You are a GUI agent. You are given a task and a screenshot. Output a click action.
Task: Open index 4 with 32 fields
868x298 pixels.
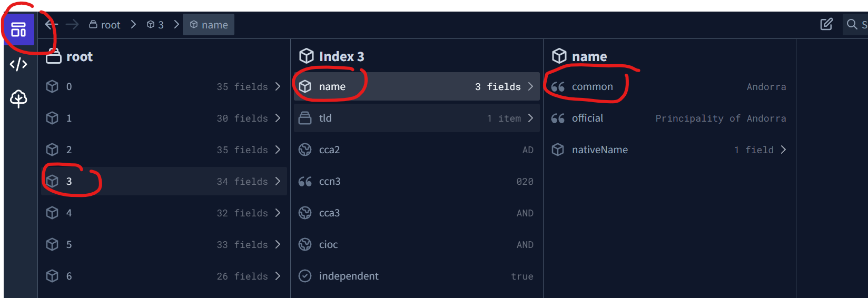(164, 213)
